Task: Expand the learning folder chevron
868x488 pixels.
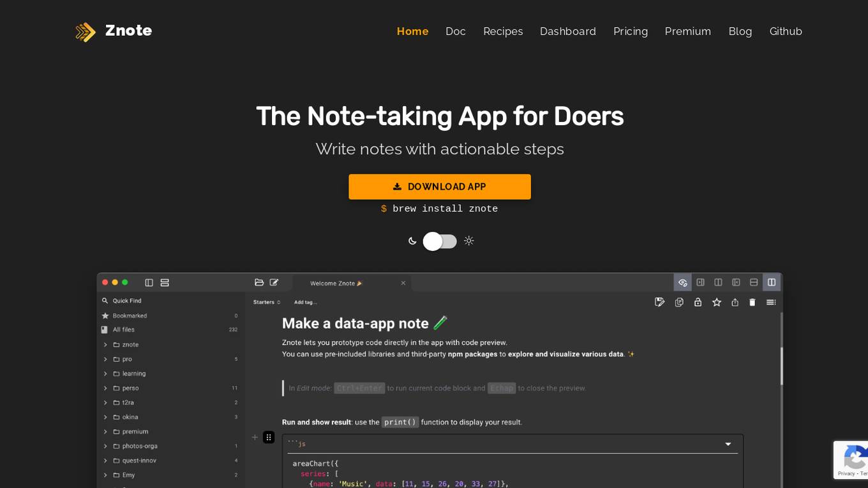Action: (x=105, y=374)
